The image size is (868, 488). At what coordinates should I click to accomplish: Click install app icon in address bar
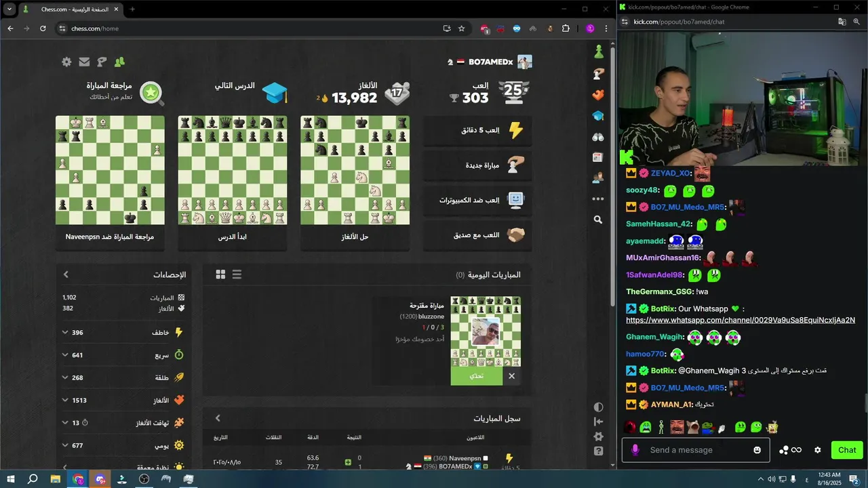pyautogui.click(x=447, y=28)
